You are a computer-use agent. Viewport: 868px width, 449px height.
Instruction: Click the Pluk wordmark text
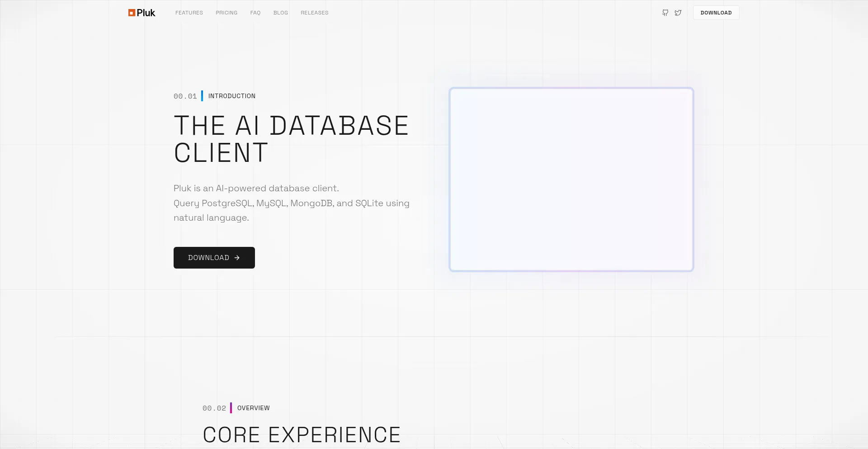coord(146,13)
